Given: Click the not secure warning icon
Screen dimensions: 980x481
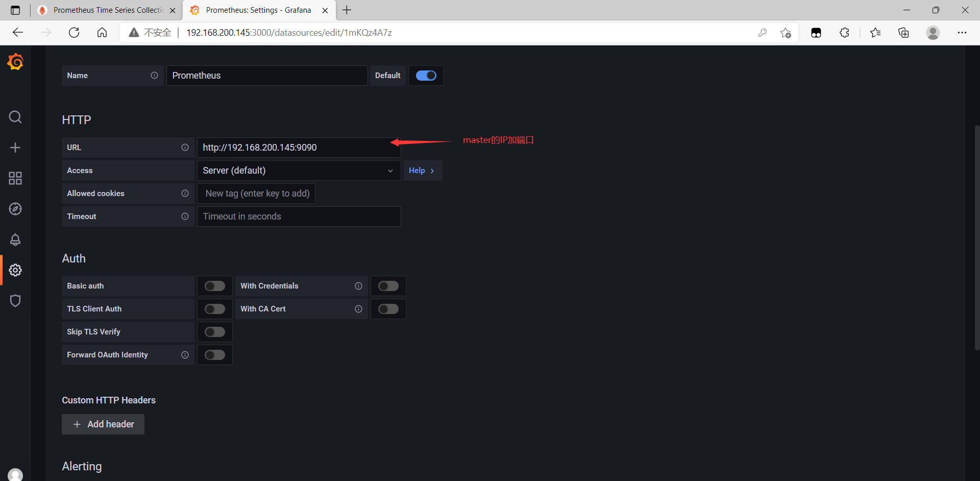Looking at the screenshot, I should 134,33.
